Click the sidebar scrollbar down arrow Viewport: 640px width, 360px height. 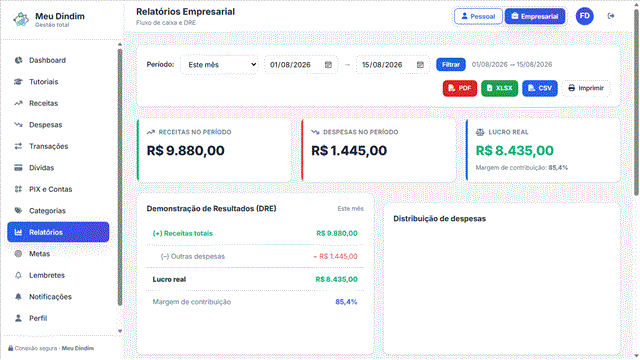point(120,331)
